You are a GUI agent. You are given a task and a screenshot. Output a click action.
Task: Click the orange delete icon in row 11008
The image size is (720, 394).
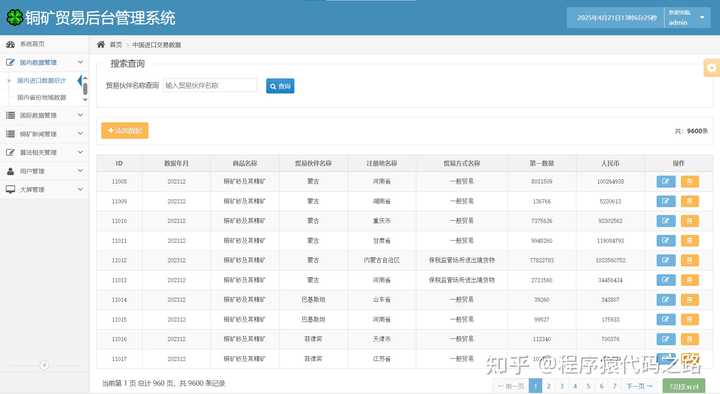click(690, 181)
